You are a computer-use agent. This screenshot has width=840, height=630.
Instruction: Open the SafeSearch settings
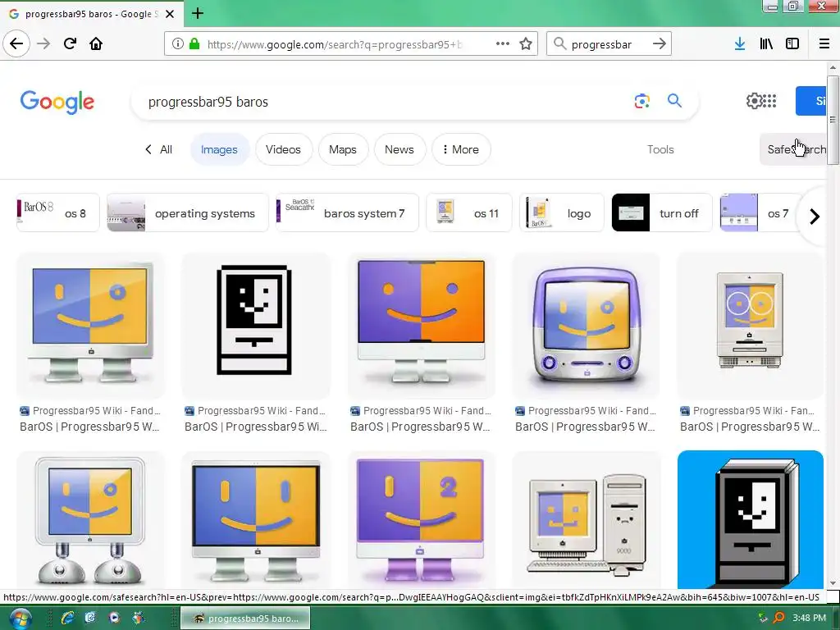pos(794,149)
